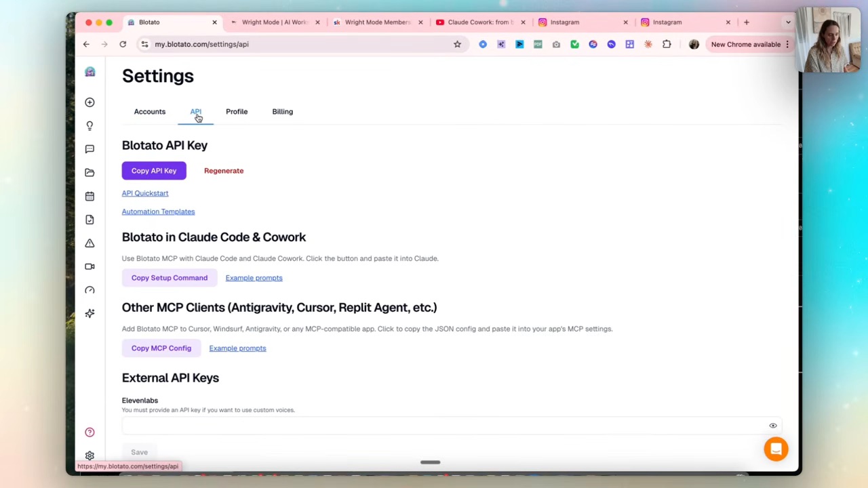Switch to the Billing settings tab

point(282,112)
